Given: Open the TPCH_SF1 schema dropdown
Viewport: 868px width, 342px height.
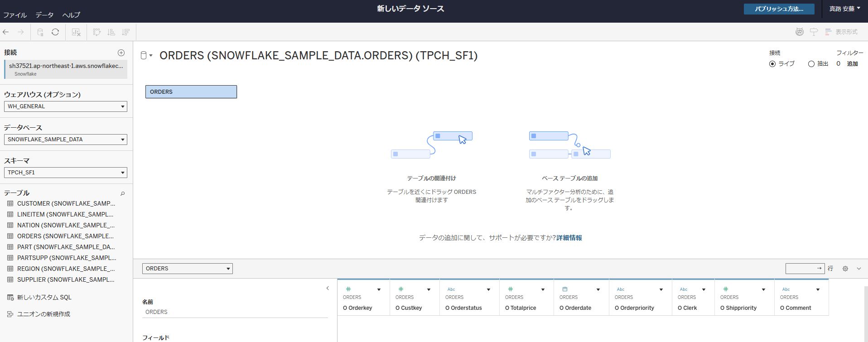Looking at the screenshot, I should 66,173.
